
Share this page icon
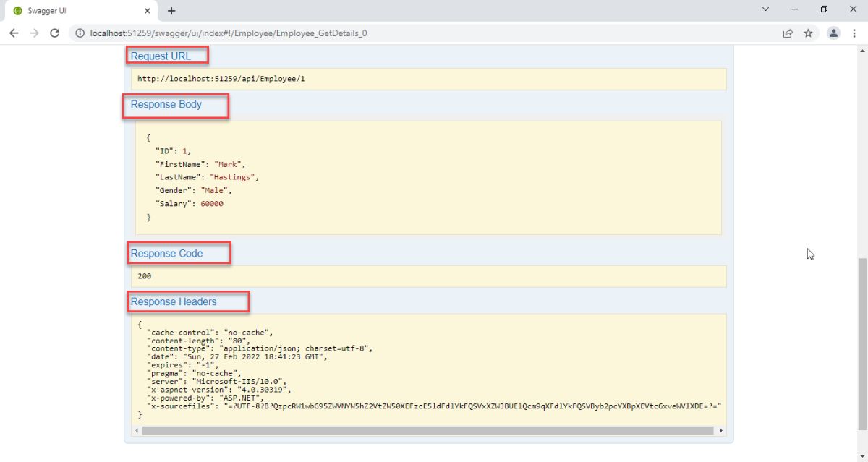click(788, 33)
